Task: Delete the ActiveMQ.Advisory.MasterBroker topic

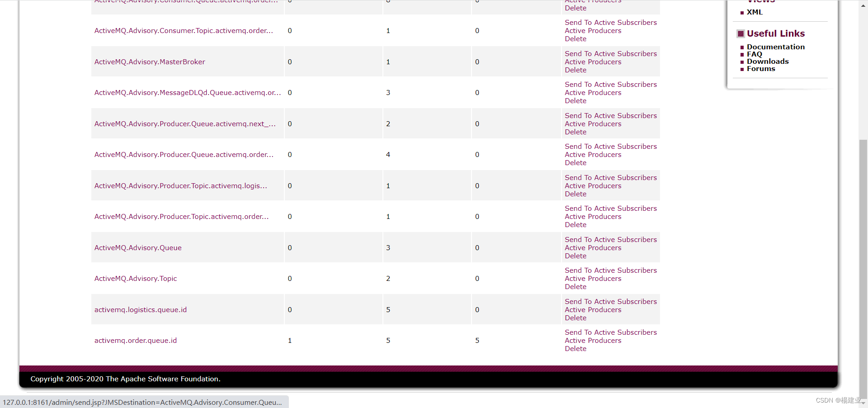Action: [576, 70]
